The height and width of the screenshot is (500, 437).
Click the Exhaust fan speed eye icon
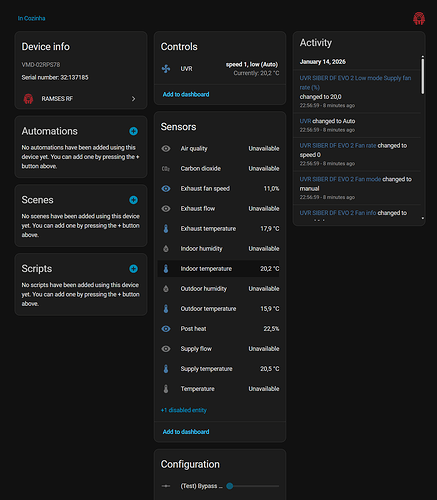pyautogui.click(x=166, y=189)
